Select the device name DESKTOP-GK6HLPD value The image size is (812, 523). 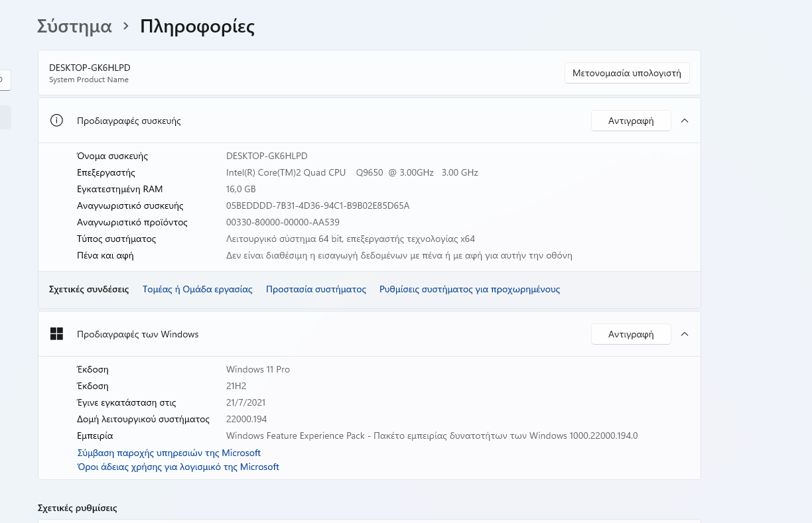(267, 156)
